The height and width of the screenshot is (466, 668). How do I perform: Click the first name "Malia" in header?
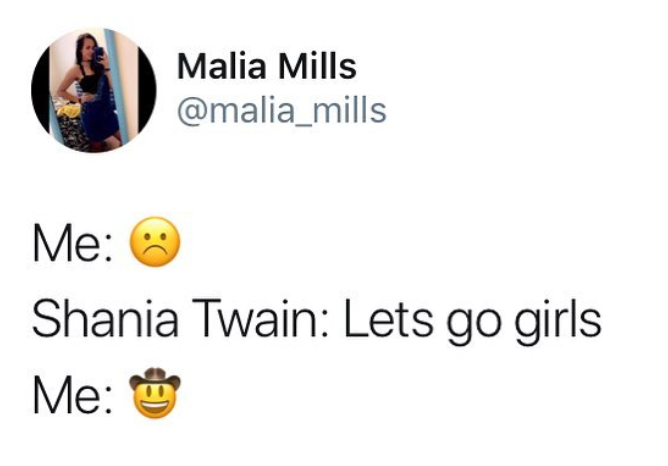point(222,68)
